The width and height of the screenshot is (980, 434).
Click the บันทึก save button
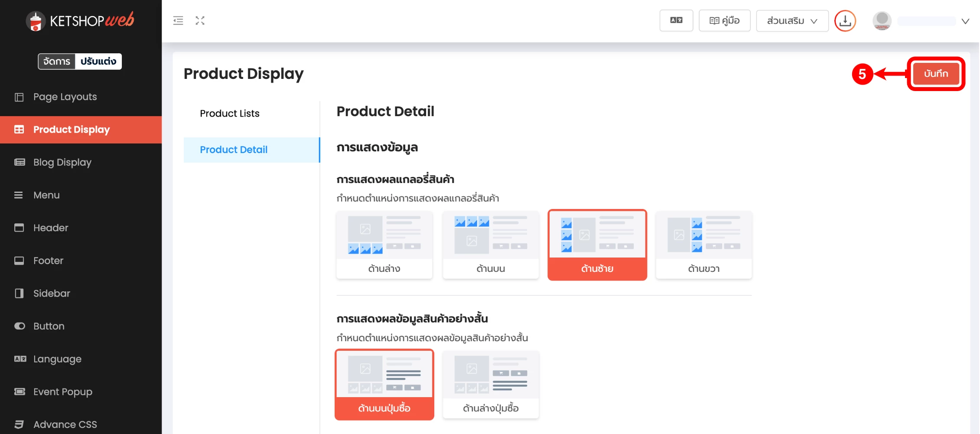[935, 74]
